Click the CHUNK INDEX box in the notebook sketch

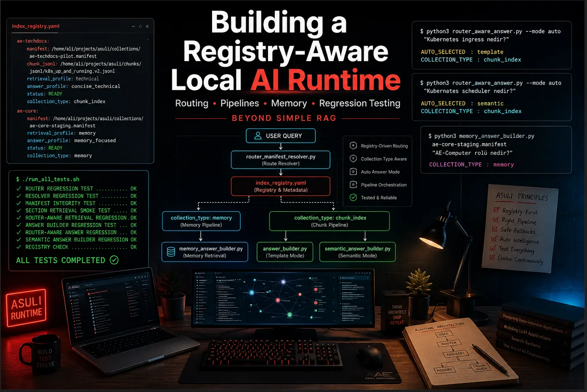[x=481, y=367]
